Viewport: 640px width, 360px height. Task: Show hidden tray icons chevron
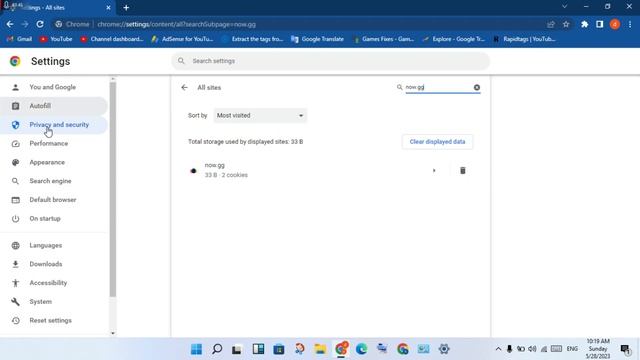pos(498,349)
